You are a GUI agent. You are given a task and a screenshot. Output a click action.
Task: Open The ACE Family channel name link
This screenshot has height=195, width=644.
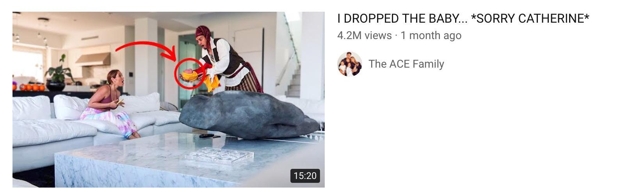click(x=406, y=64)
